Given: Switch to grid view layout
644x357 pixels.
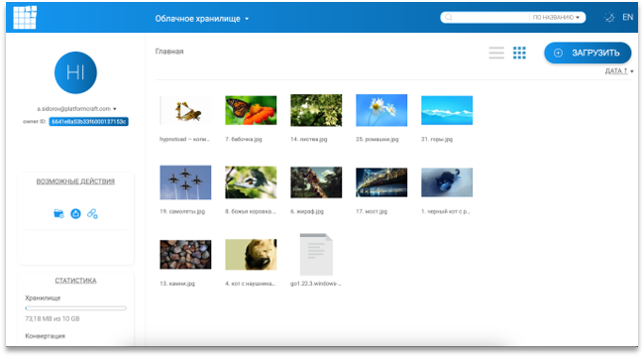Looking at the screenshot, I should (x=519, y=53).
